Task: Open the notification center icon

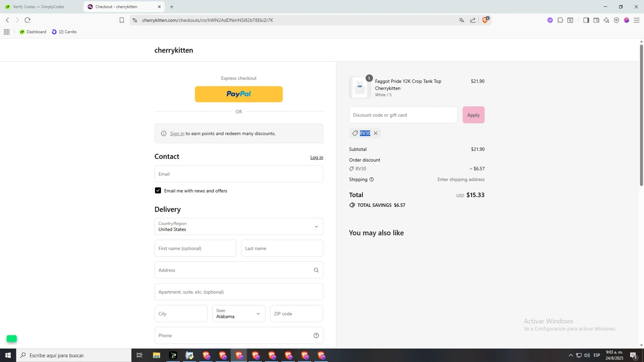Action: point(634,355)
